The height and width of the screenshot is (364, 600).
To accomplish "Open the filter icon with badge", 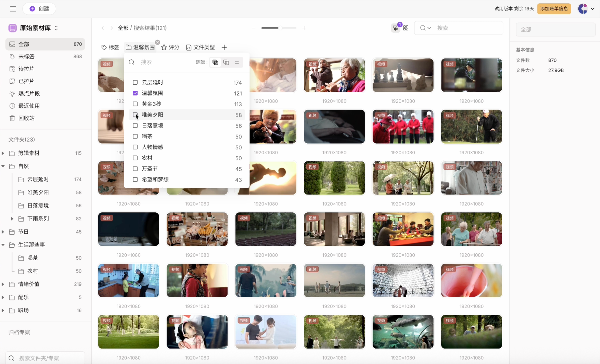I will point(395,28).
